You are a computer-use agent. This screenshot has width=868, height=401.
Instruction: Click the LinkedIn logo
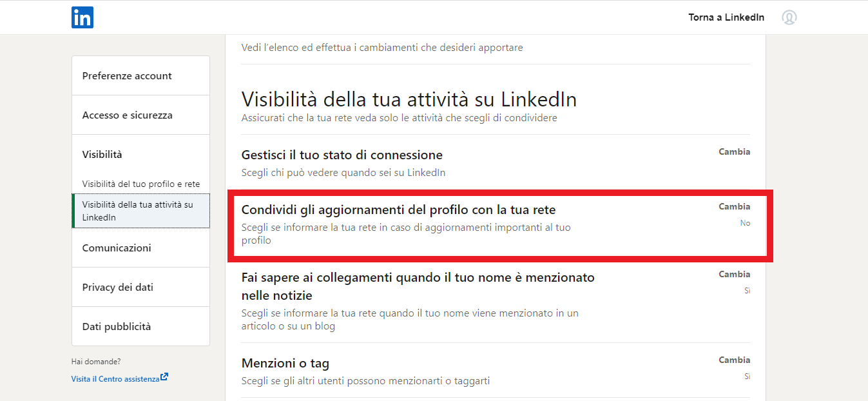[82, 17]
